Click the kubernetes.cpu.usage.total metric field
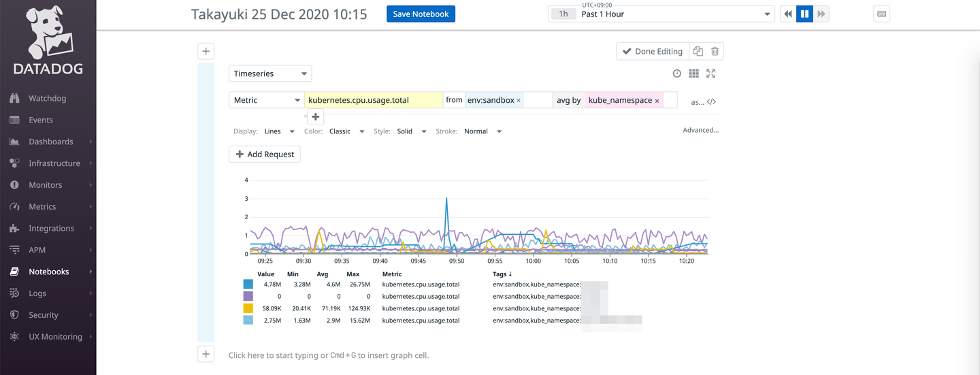The image size is (980, 375). (x=373, y=100)
